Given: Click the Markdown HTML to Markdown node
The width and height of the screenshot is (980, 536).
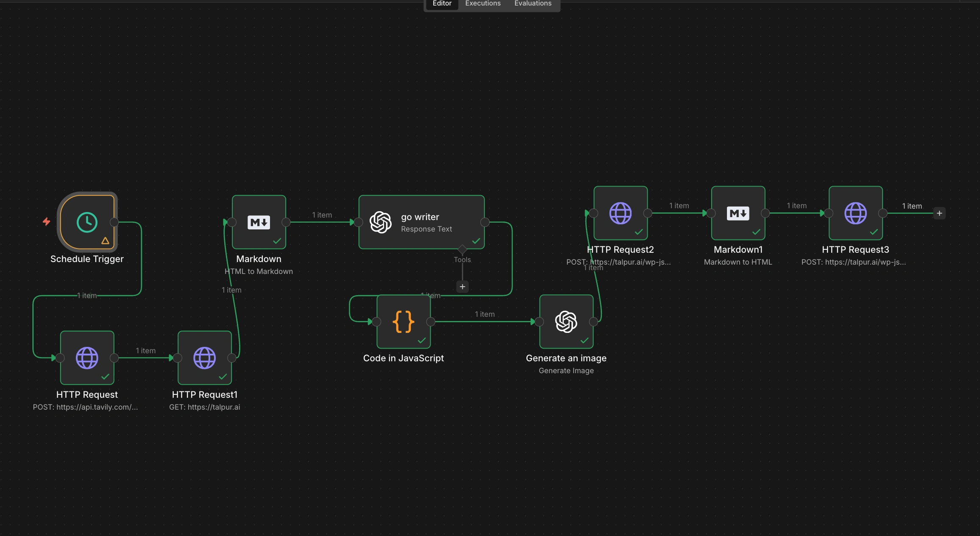Looking at the screenshot, I should (259, 222).
